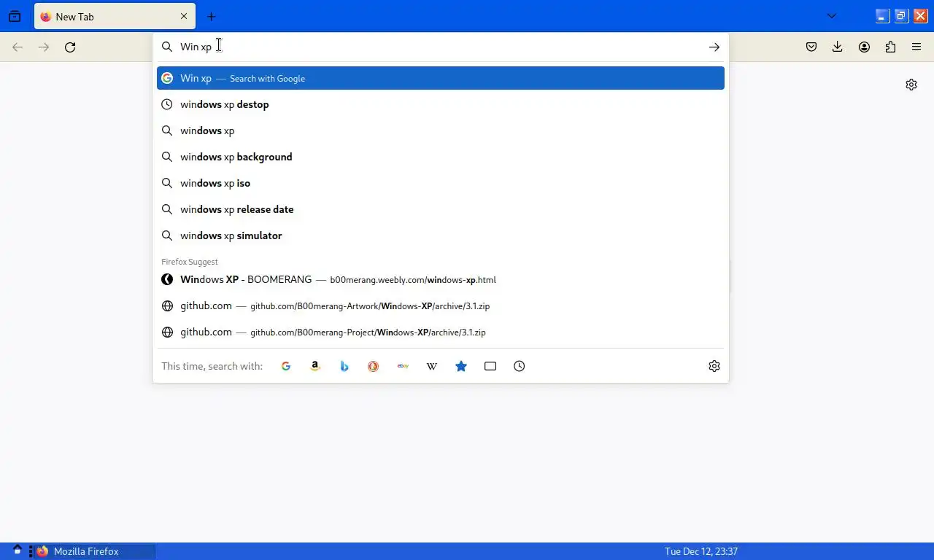Choose suggestion windows xp background
Viewport: 934px width, 560px height.
pyautogui.click(x=441, y=157)
